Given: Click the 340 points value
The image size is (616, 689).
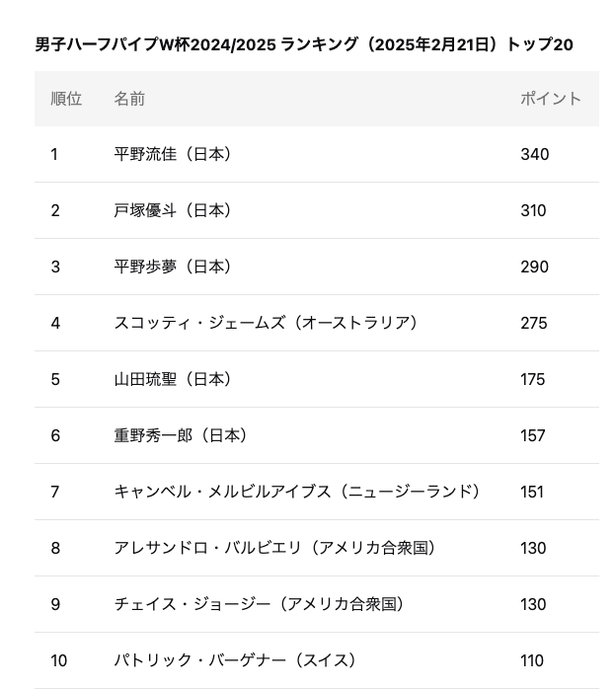Looking at the screenshot, I should click(x=535, y=154).
